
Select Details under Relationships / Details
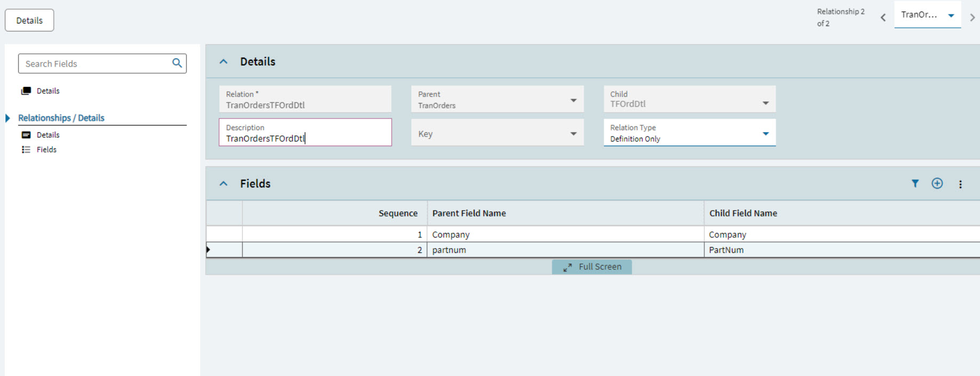point(48,135)
